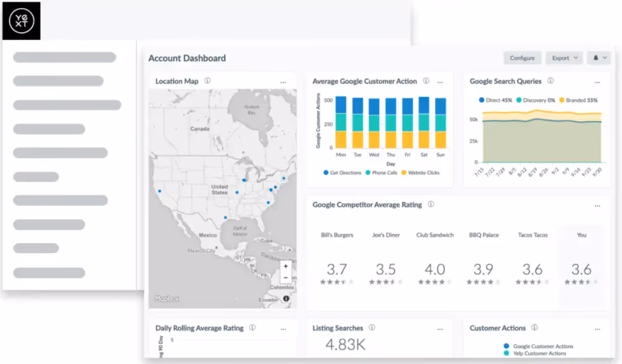
Task: Toggle Yelp Customer Actions legend item
Action: (535, 353)
